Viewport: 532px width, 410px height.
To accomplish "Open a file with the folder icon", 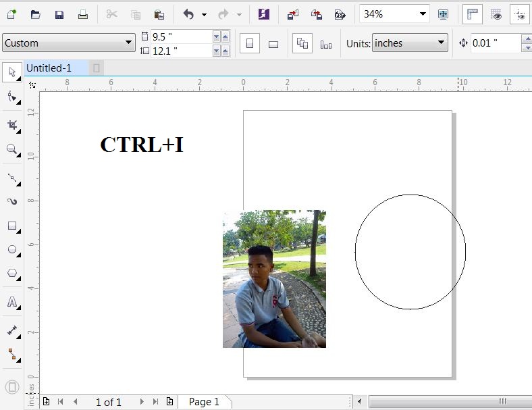I will (35, 14).
